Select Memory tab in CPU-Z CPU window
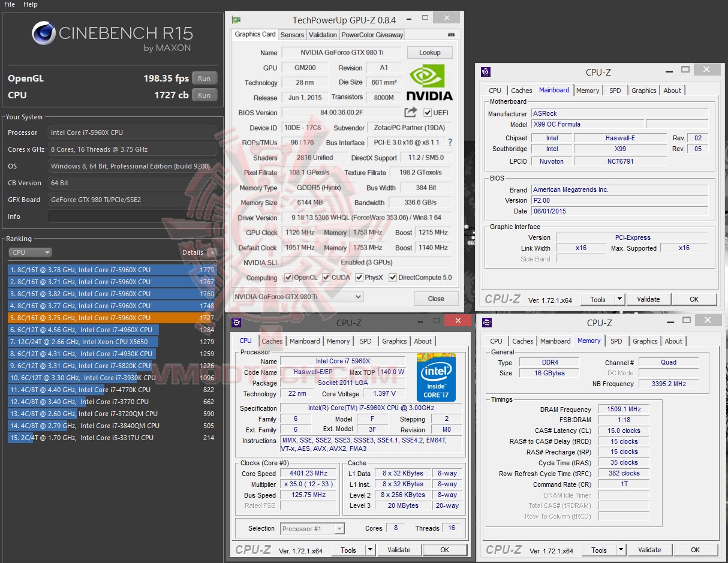The width and height of the screenshot is (728, 563). (338, 341)
